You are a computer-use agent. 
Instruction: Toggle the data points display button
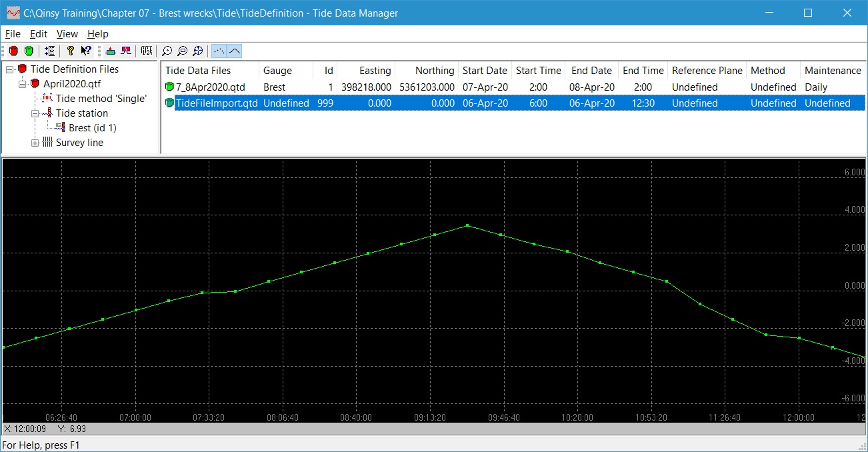(219, 51)
